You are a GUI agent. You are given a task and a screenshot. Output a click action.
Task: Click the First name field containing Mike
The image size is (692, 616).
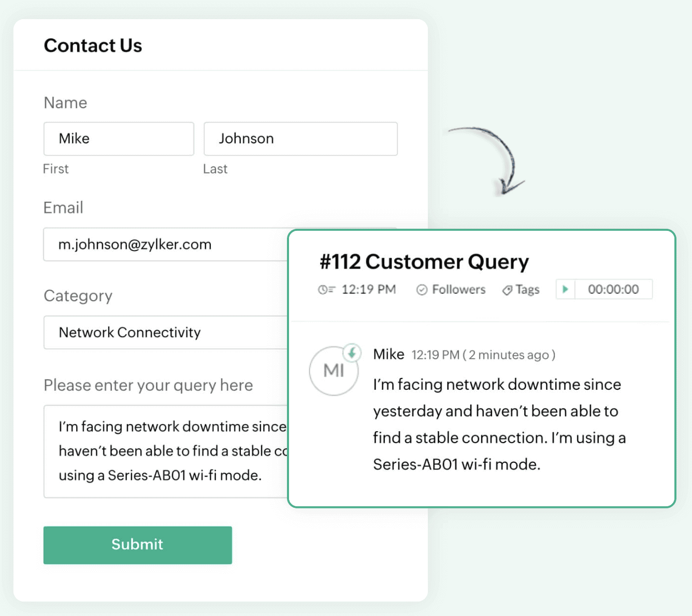[119, 139]
